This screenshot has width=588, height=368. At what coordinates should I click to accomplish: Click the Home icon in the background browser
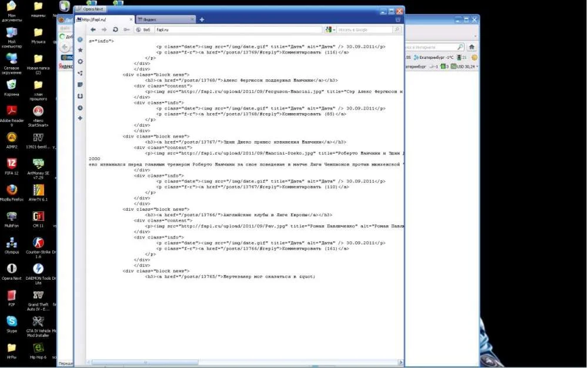(472, 47)
